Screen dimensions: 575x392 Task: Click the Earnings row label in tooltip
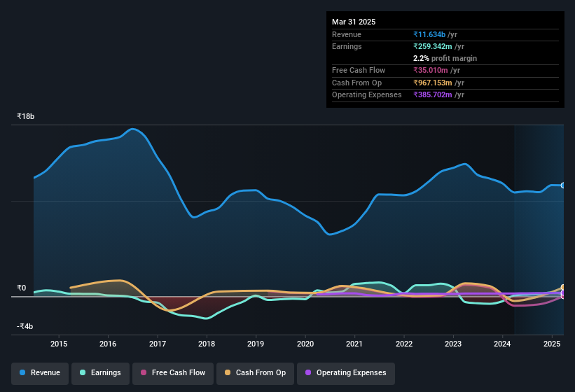(x=347, y=46)
